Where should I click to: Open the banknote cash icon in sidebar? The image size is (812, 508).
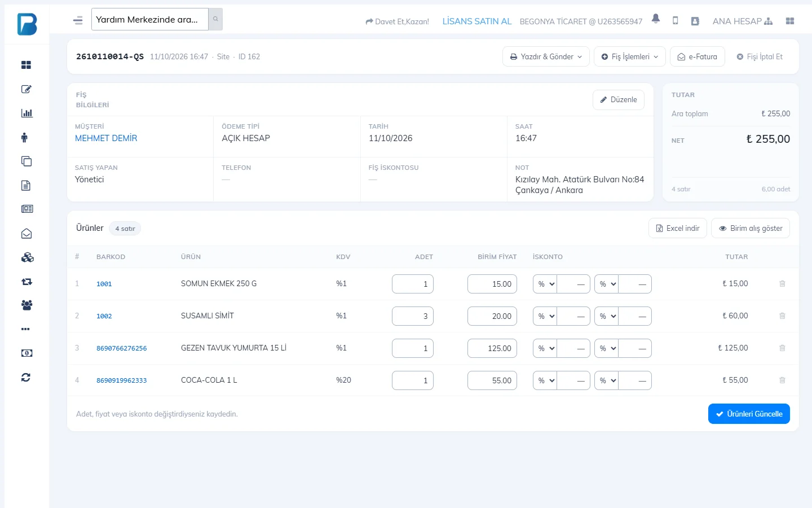pyautogui.click(x=27, y=353)
